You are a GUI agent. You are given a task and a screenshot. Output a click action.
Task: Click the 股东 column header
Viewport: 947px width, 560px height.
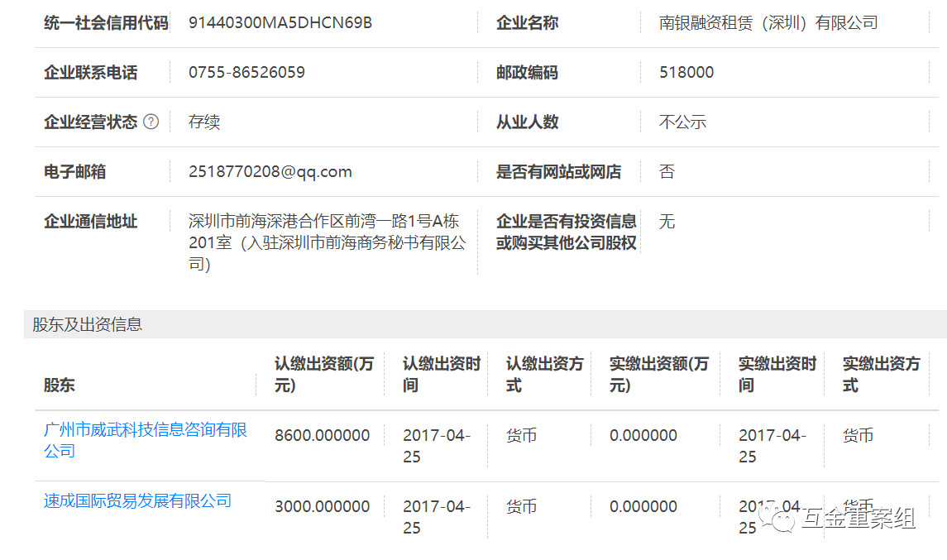pos(60,385)
